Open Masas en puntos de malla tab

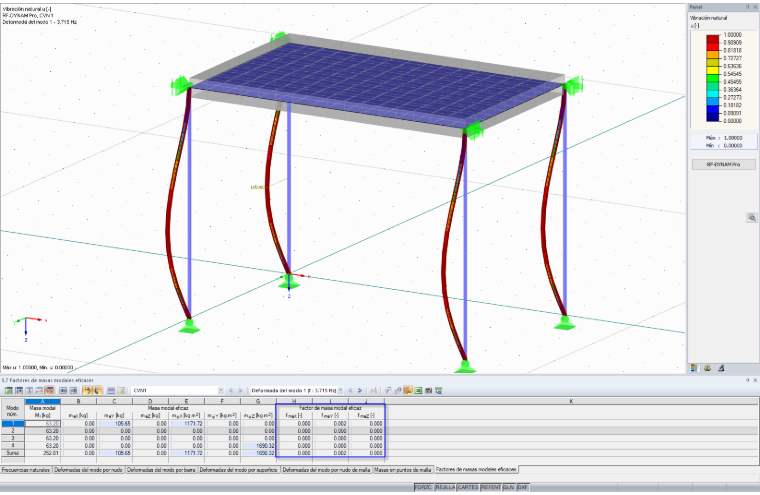pyautogui.click(x=403, y=470)
